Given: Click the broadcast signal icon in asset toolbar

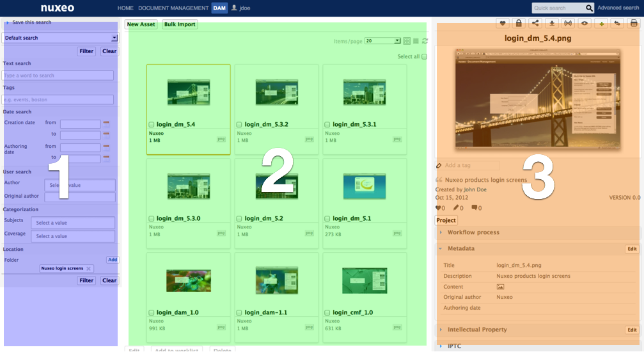Looking at the screenshot, I should click(568, 24).
